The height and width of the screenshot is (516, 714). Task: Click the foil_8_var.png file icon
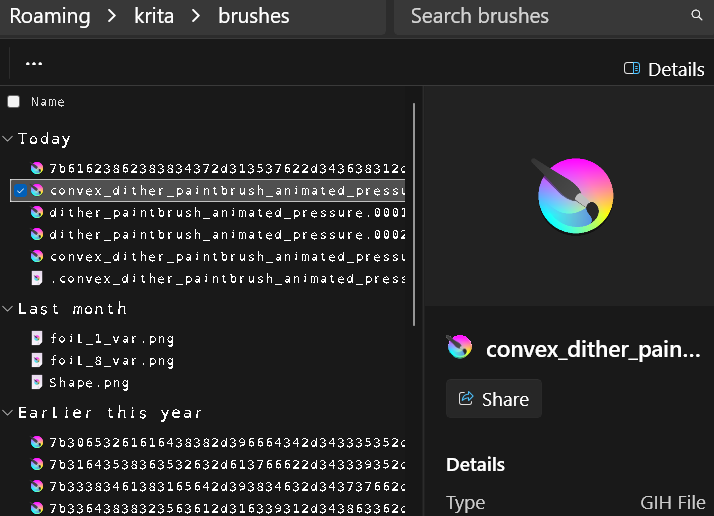click(x=37, y=361)
